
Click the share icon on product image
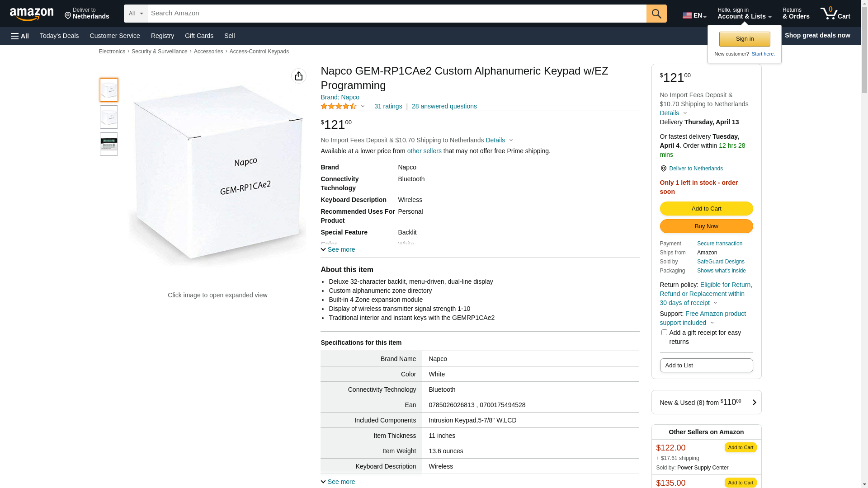point(299,76)
